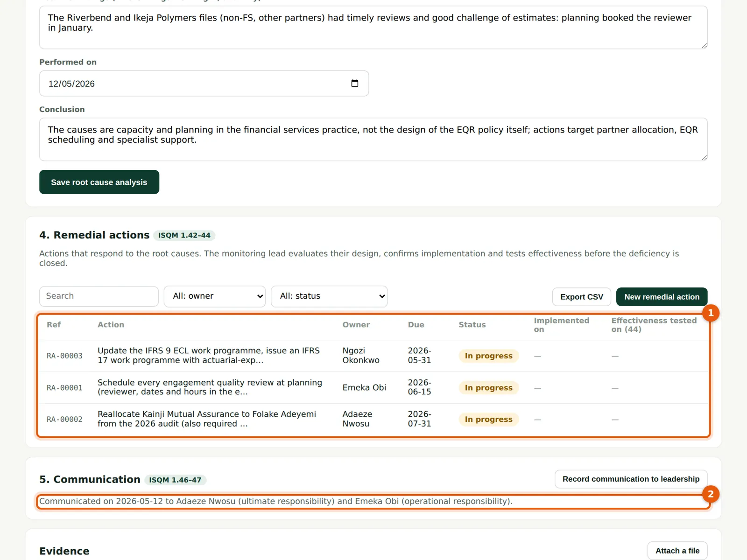Click the Export CSV button

click(582, 297)
